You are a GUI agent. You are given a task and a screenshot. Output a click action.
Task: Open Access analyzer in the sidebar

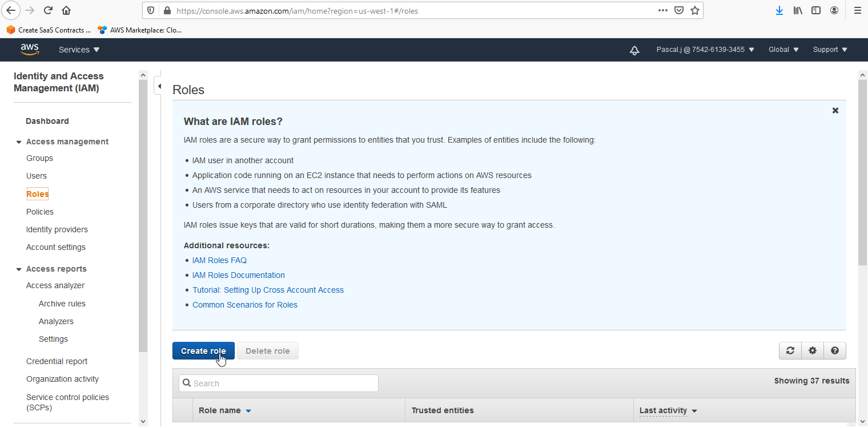(55, 285)
